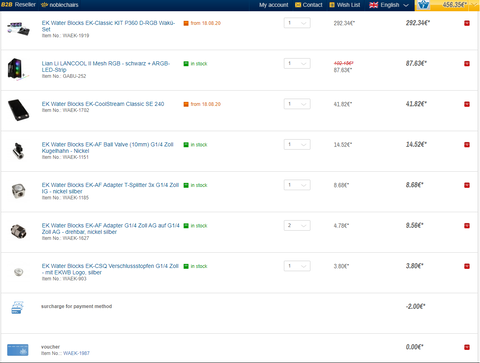Image resolution: width=480 pixels, height=363 pixels.
Task: Click the Lian Li LANCOOL case thumbnail
Action: point(18,69)
